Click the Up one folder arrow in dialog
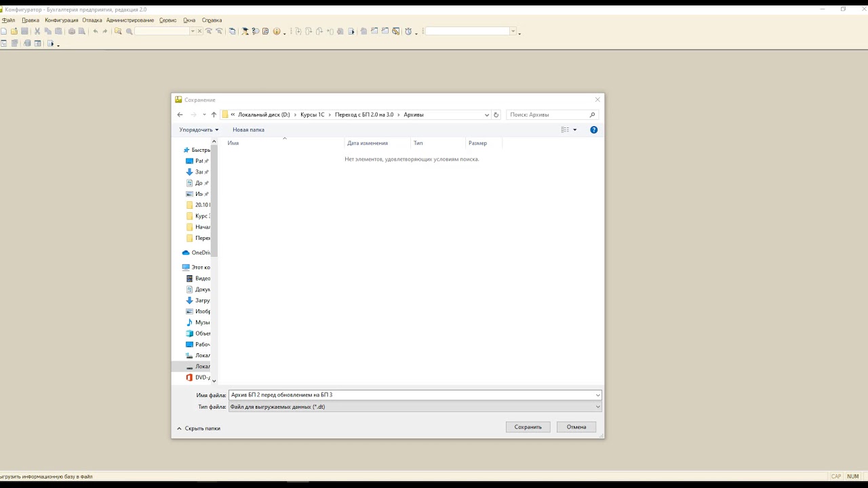The image size is (868, 488). point(214,115)
